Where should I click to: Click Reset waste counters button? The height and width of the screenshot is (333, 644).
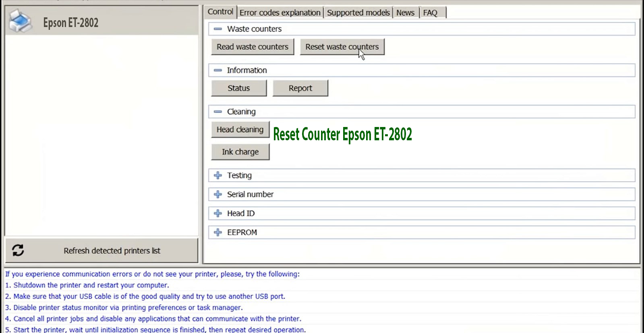tap(342, 47)
